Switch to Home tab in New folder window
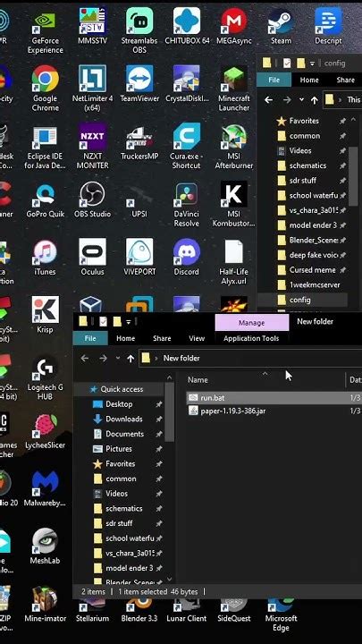Screen dimensions: 362x644 (x=126, y=338)
